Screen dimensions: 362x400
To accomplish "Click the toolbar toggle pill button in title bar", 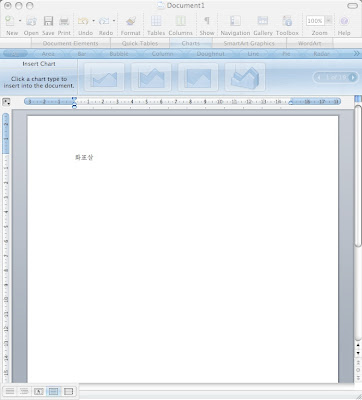I will pyautogui.click(x=352, y=6).
